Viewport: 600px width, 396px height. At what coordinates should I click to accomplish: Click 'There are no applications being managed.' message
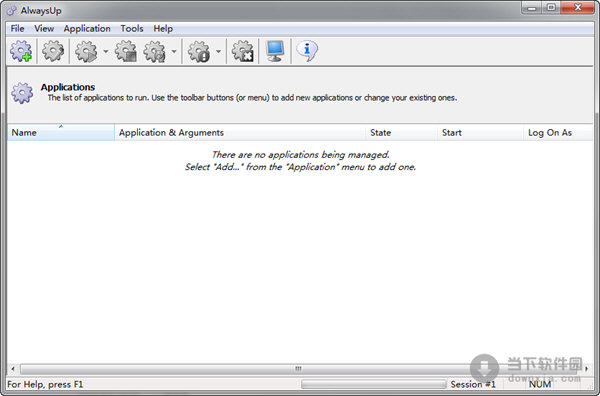(x=300, y=155)
